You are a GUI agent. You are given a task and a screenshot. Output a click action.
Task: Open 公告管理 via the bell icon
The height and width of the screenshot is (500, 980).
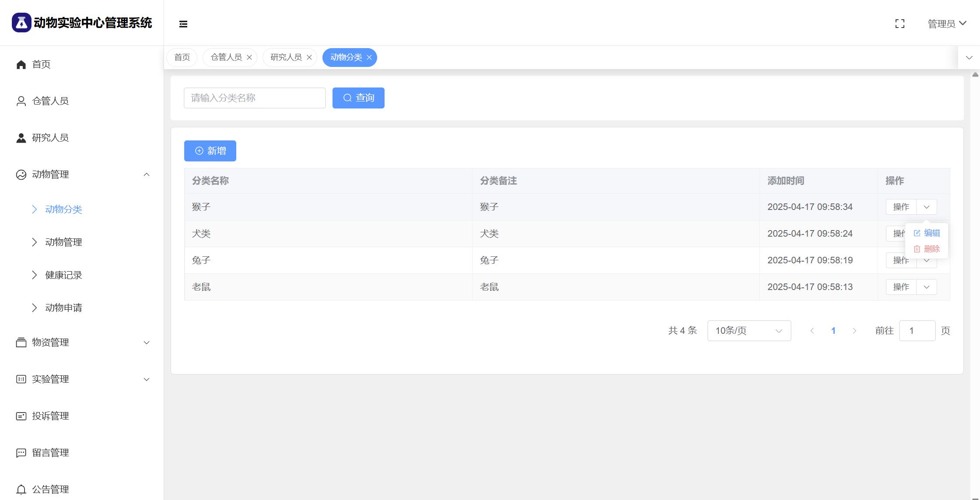coord(21,490)
